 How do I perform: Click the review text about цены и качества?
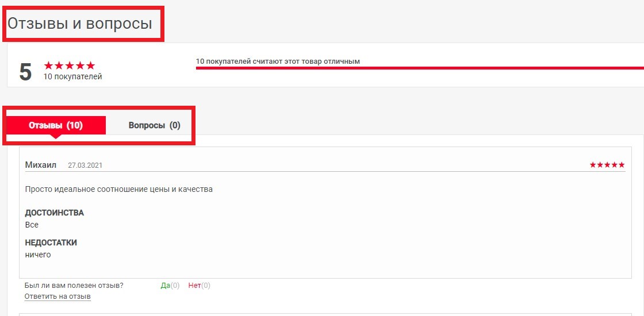(x=119, y=189)
